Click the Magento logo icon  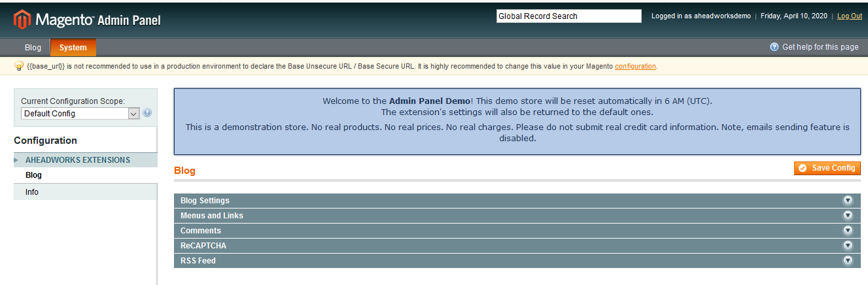coord(22,20)
